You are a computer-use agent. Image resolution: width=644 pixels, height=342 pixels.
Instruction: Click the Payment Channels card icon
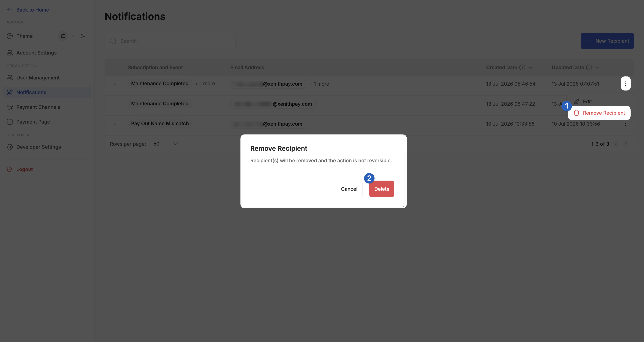point(10,107)
